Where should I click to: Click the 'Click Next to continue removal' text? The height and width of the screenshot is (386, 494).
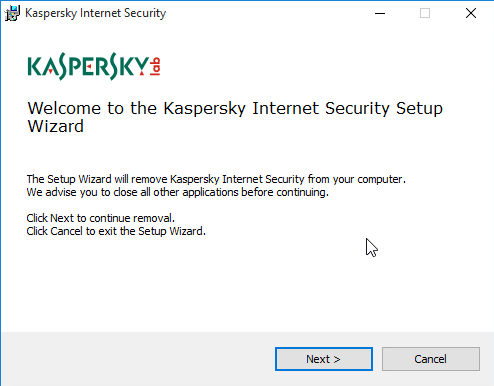tap(101, 218)
